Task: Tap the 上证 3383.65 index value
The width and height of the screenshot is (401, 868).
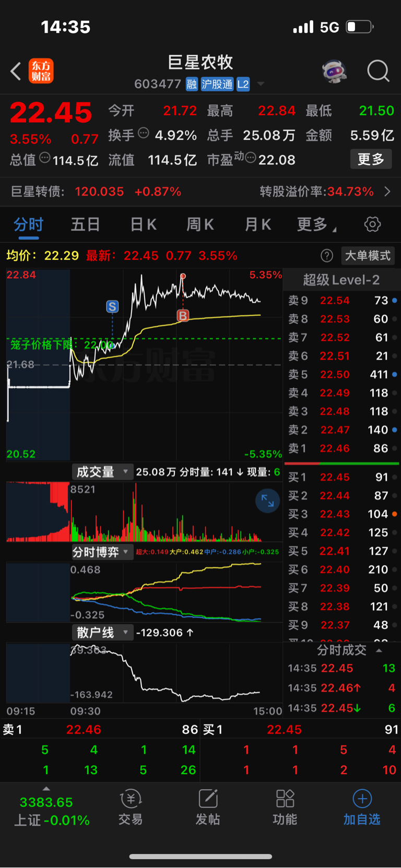Action: pyautogui.click(x=46, y=802)
